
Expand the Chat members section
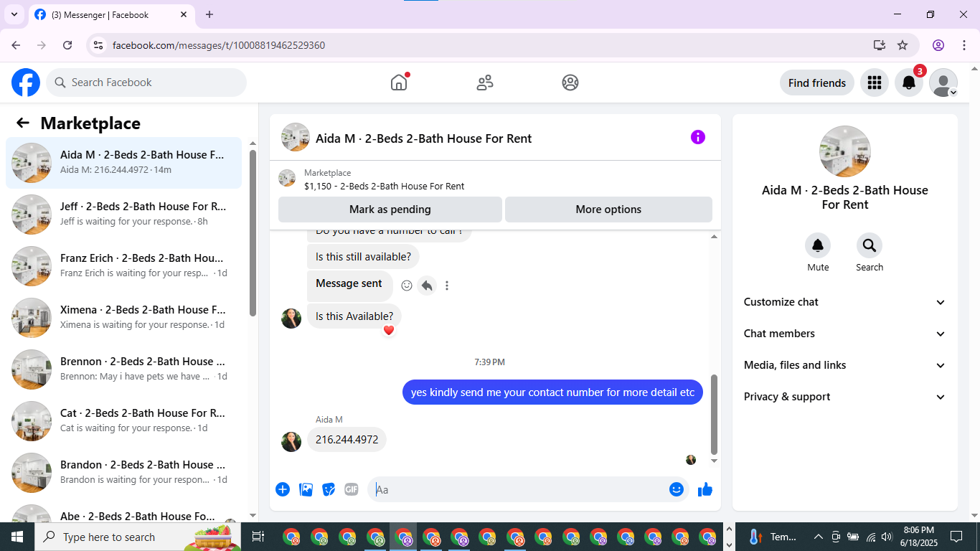coord(845,334)
